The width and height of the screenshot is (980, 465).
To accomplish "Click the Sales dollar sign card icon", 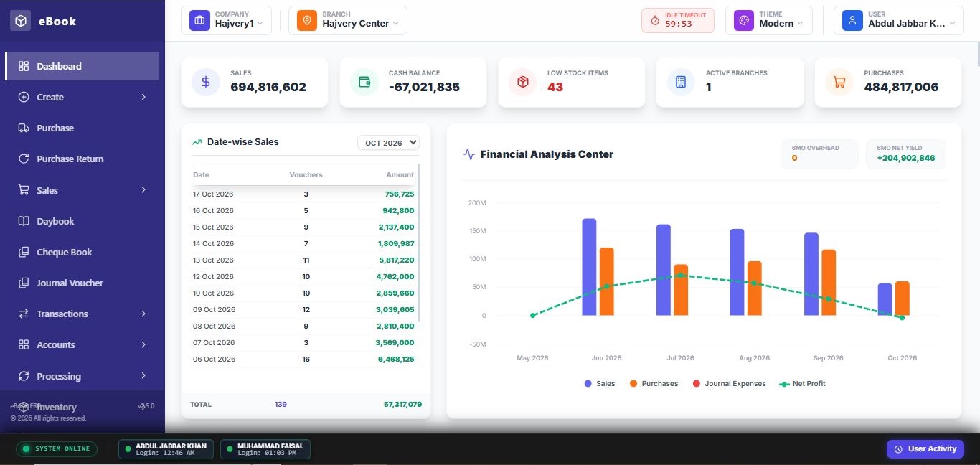I will point(206,83).
